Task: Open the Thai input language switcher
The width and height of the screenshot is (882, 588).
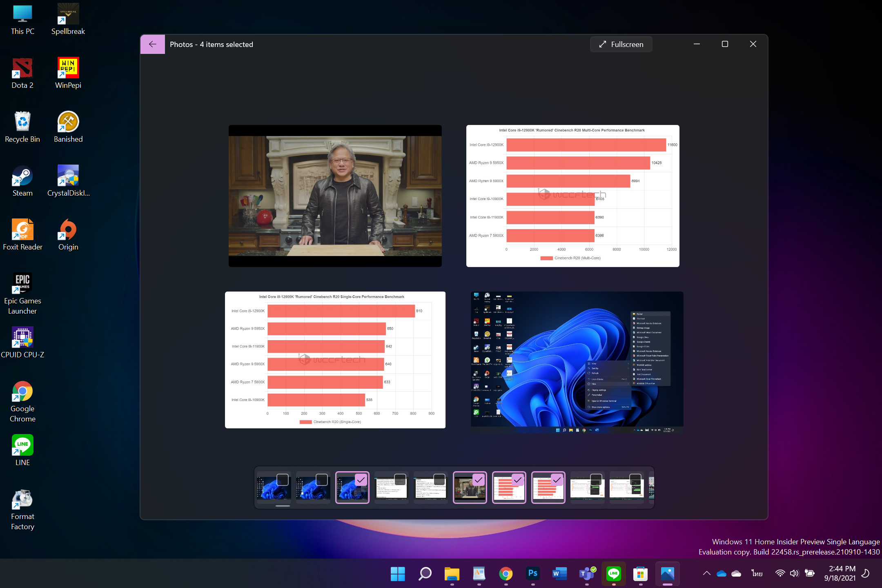Action: coord(757,573)
